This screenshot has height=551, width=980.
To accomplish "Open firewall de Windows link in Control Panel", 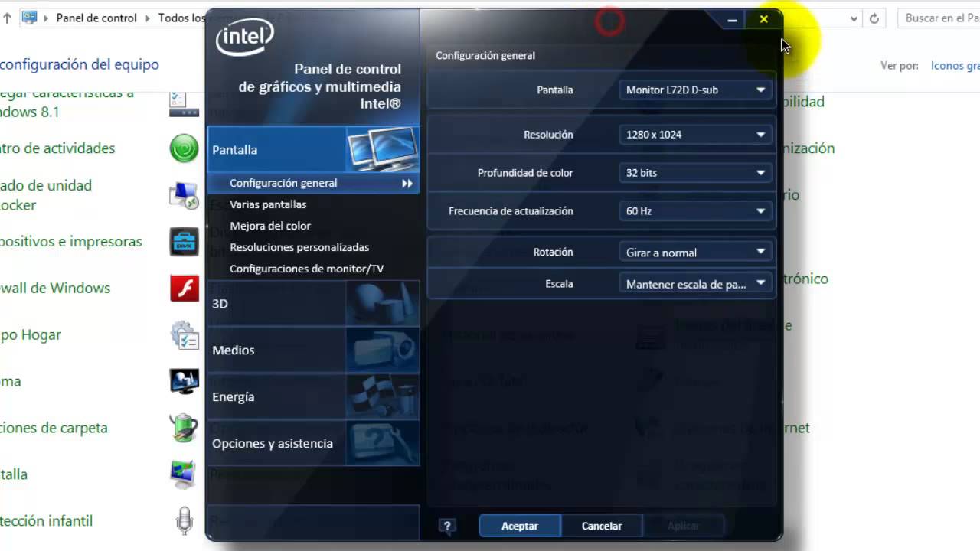I will click(x=55, y=289).
